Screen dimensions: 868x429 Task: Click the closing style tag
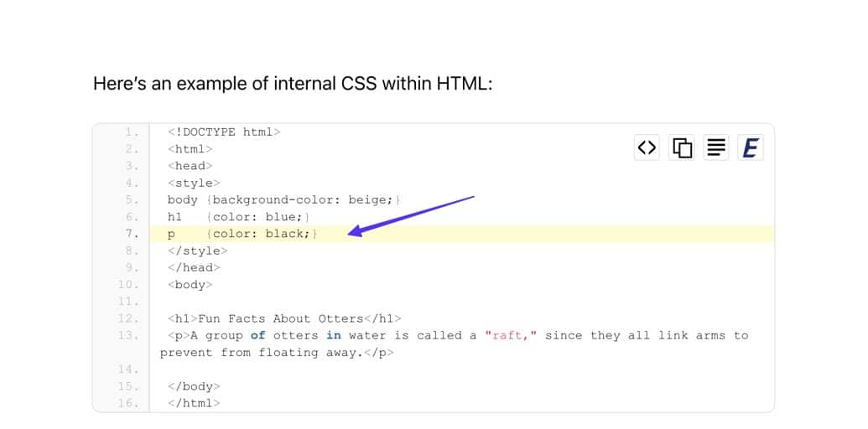pos(197,251)
